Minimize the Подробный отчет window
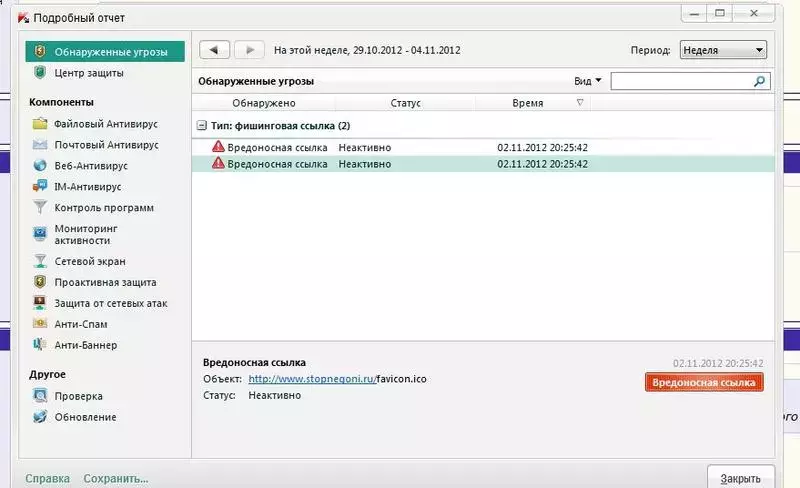Screen dimensions: 800x488 coord(694,13)
